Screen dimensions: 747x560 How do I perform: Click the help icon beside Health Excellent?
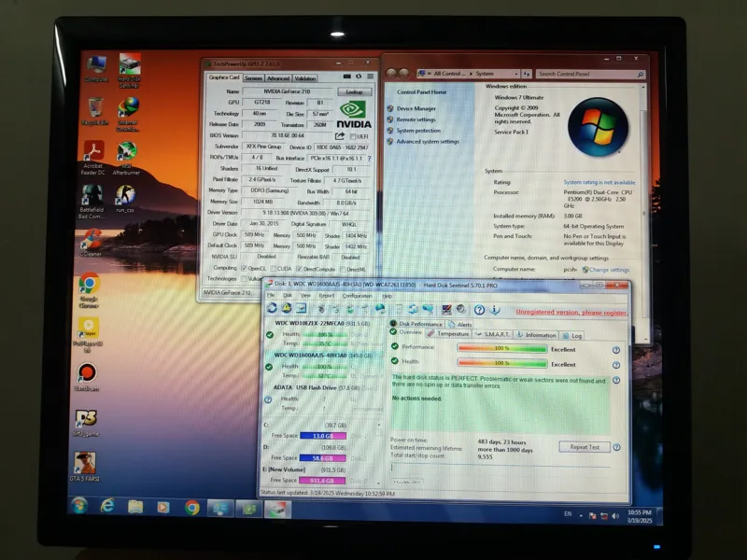(x=616, y=365)
